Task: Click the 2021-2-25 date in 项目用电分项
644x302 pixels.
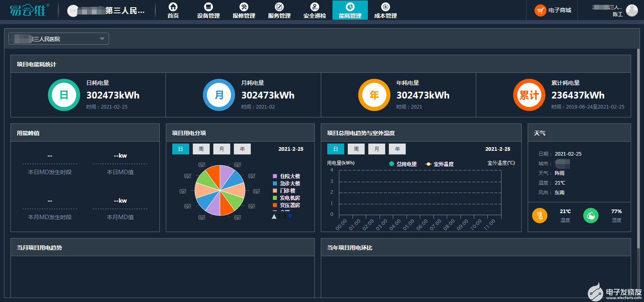Action: pyautogui.click(x=291, y=149)
